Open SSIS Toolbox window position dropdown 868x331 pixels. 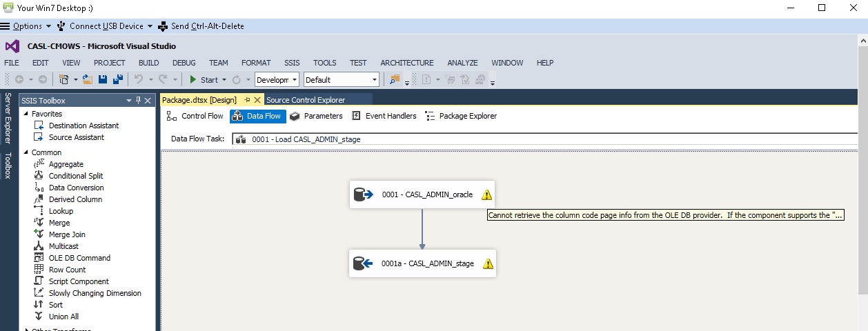[128, 101]
